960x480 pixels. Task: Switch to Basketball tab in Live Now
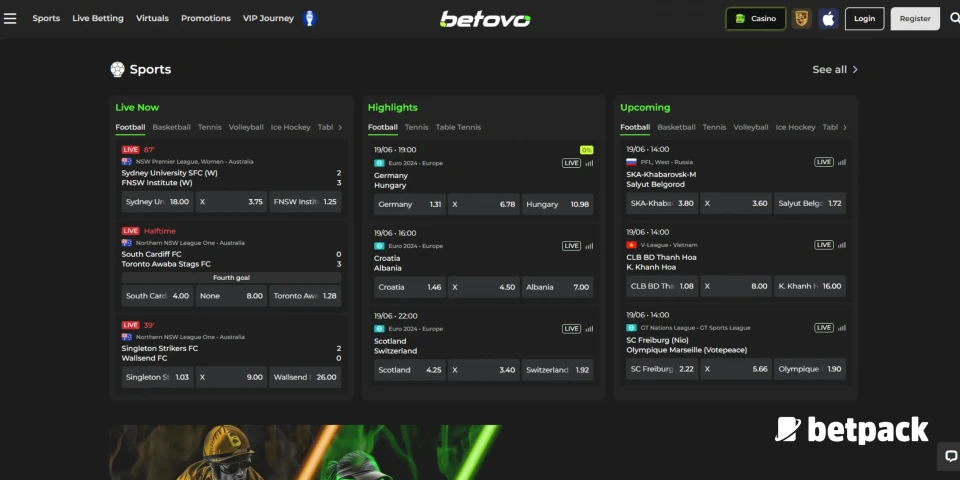(171, 128)
